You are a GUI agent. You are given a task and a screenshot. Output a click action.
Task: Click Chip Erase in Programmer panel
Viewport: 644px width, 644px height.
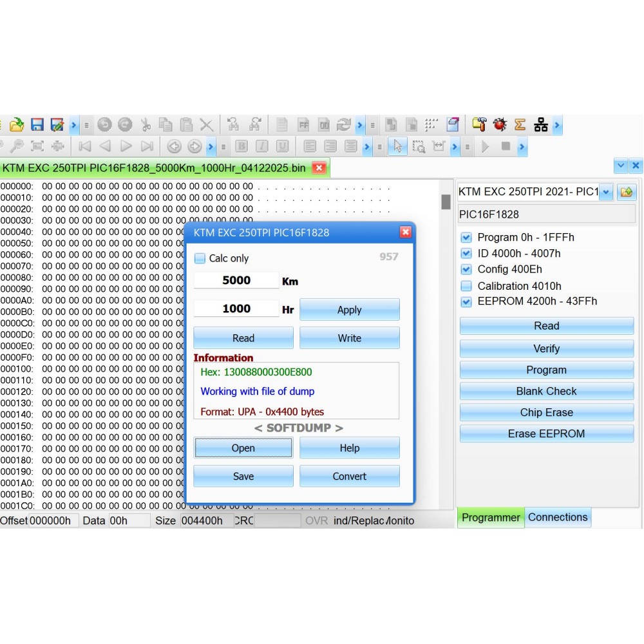[x=547, y=412]
